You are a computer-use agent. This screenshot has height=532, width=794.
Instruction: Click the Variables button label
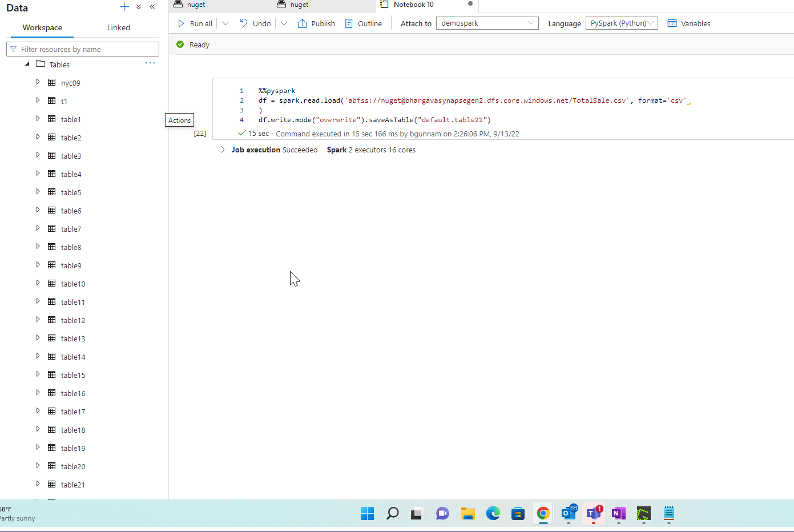696,23
